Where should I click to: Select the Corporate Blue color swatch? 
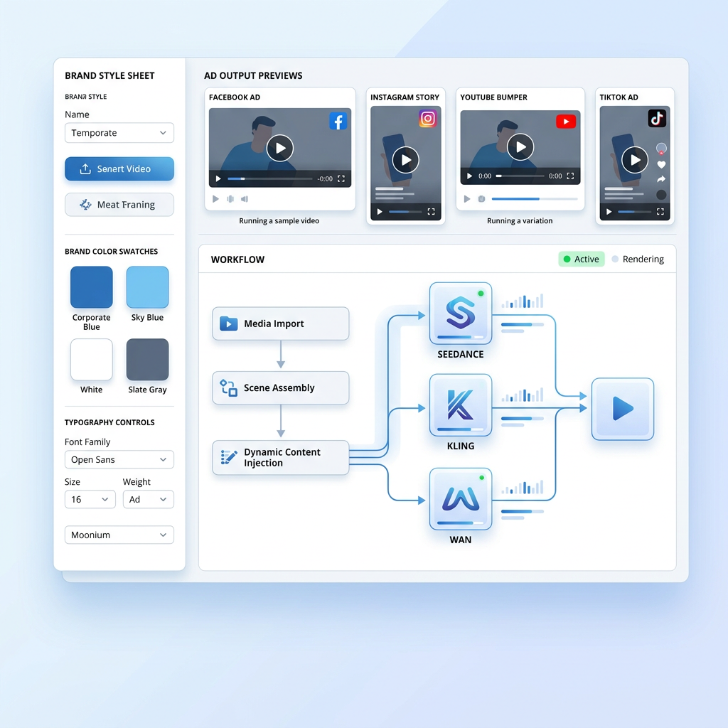[x=92, y=287]
